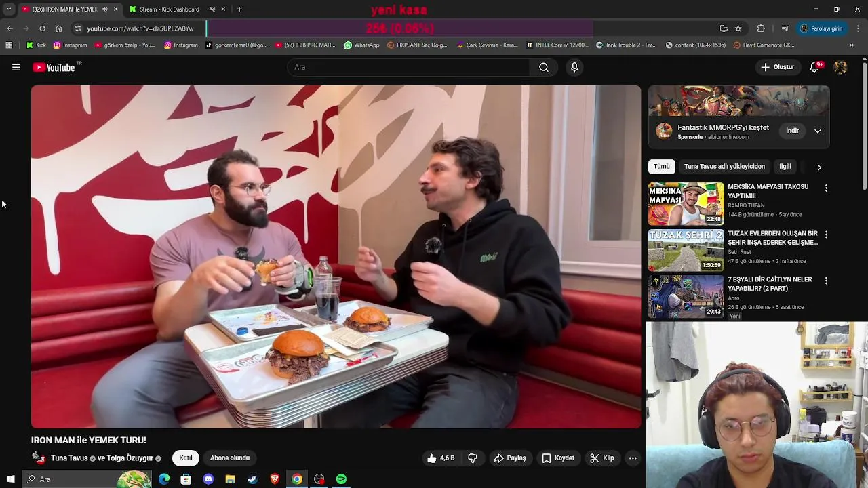Open the bookmarks apps grid icon

point(9,45)
